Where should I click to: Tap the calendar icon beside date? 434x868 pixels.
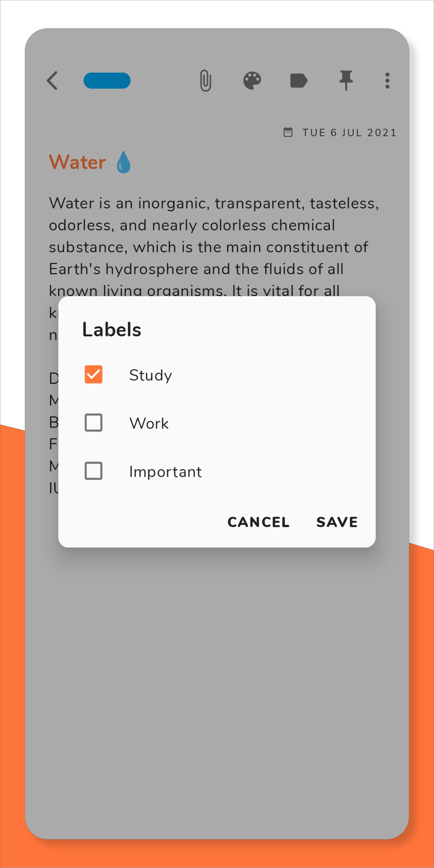[288, 132]
